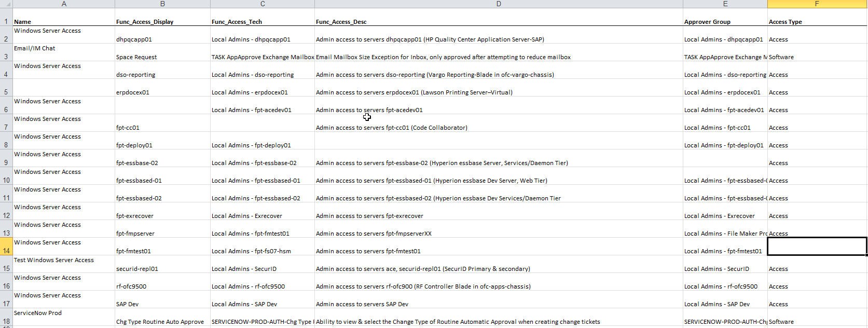The image size is (868, 328).
Task: Select the Email/IM Chat cell
Action: pos(64,52)
